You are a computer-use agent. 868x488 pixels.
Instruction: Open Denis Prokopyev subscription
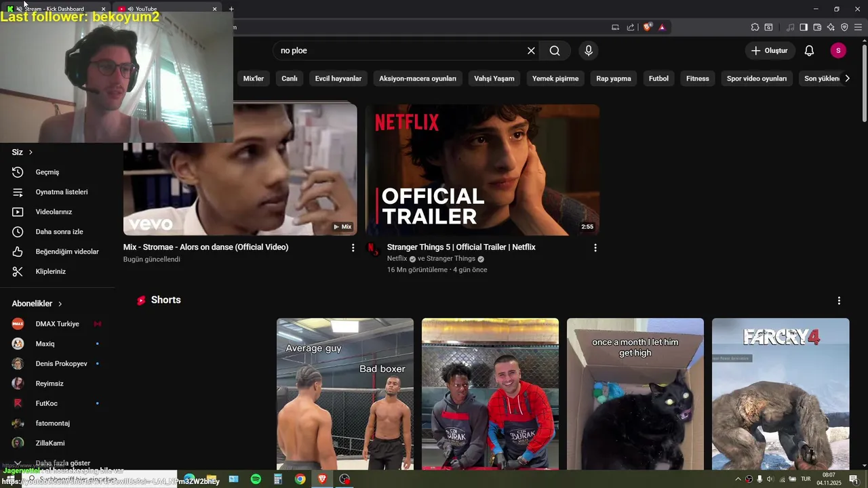tap(57, 364)
